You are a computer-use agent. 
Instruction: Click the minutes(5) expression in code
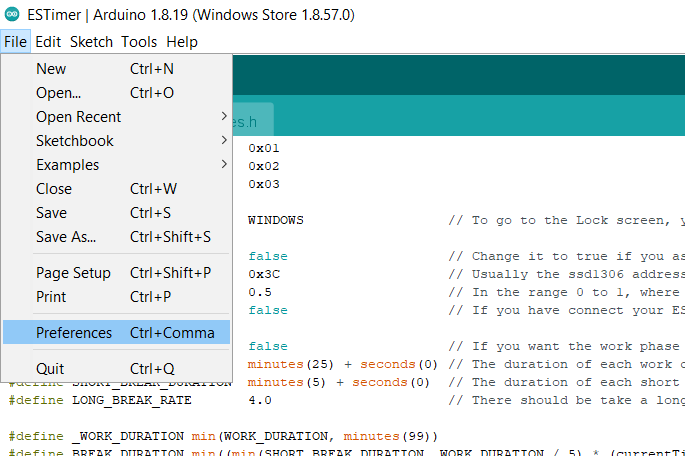(x=287, y=383)
